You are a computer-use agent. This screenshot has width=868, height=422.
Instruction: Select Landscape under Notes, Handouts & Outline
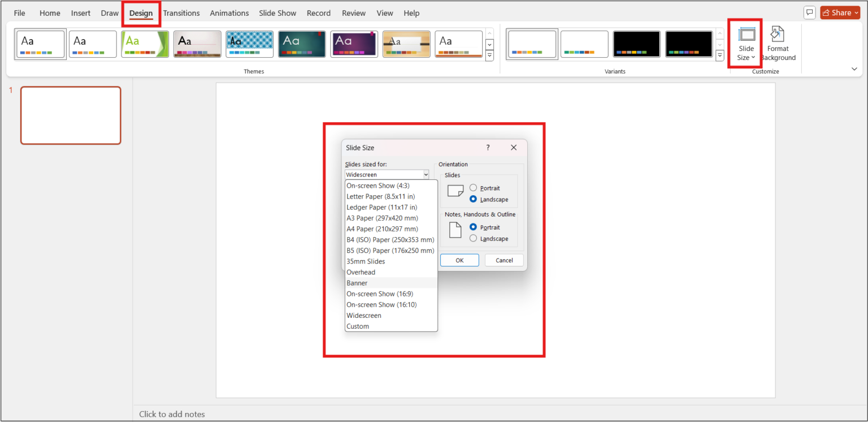click(x=473, y=238)
